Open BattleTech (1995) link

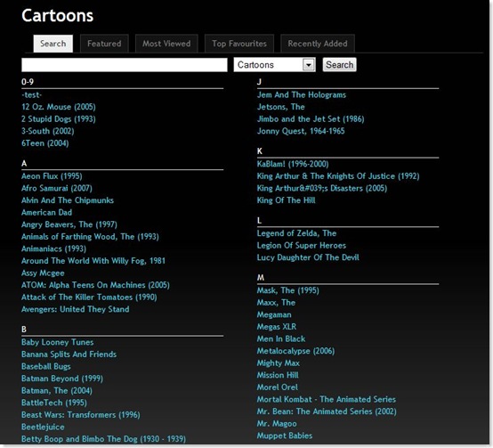pyautogui.click(x=54, y=403)
